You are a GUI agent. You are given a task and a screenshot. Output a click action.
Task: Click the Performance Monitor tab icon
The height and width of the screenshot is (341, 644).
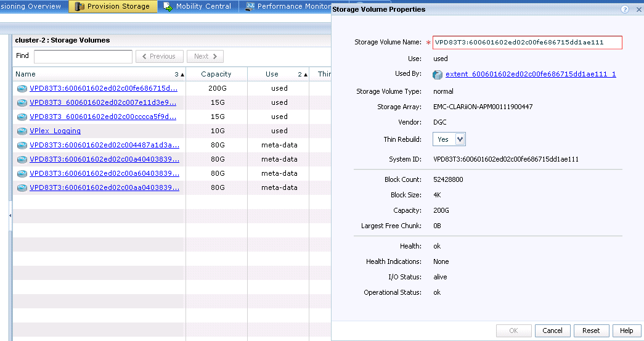[250, 7]
